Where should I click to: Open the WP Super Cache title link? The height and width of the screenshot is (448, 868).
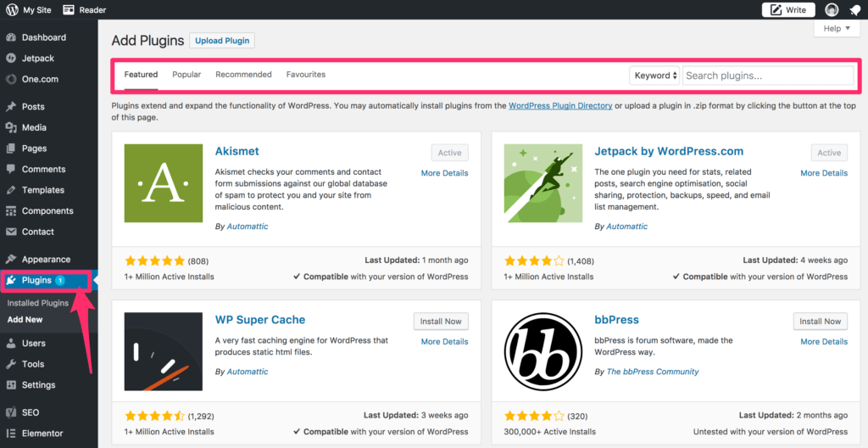(x=260, y=320)
